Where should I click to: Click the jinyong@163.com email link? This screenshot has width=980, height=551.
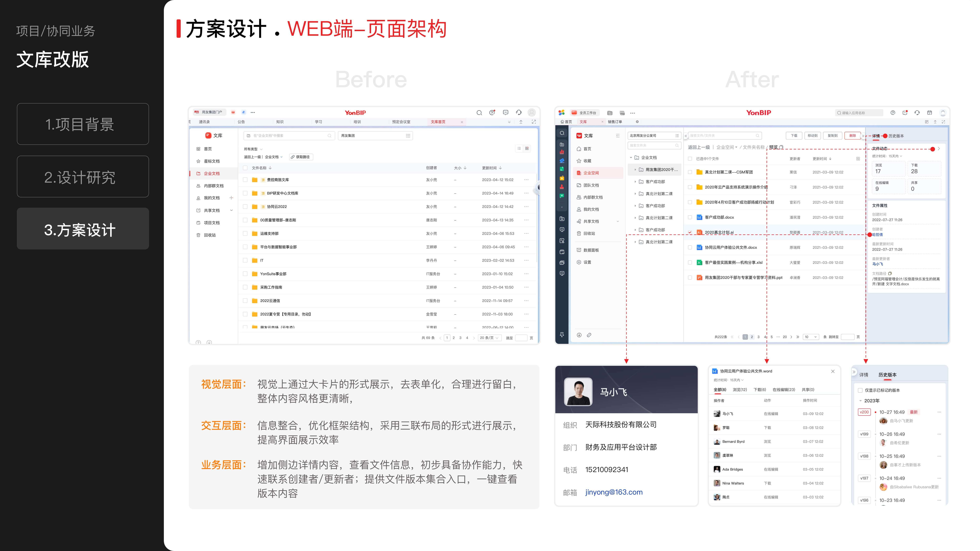coord(614,492)
